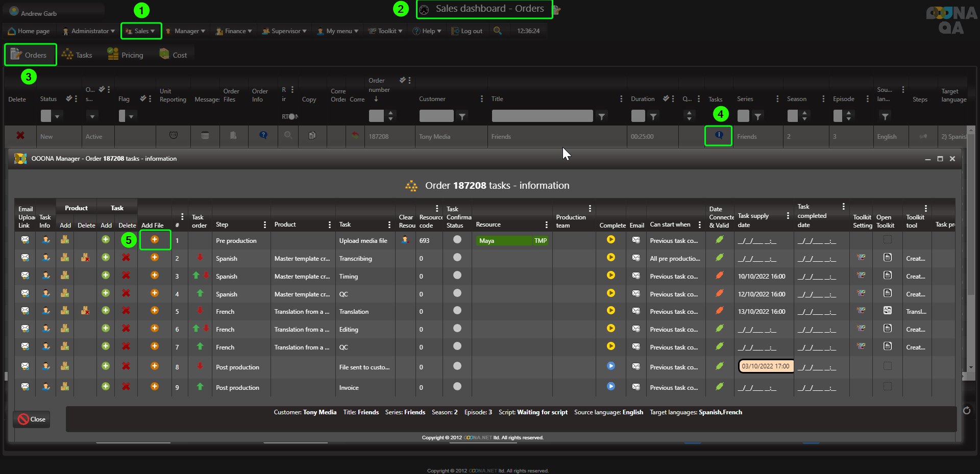This screenshot has width=980, height=474.
Task: Click Email Upload Link icon for row 9
Action: pyautogui.click(x=25, y=387)
